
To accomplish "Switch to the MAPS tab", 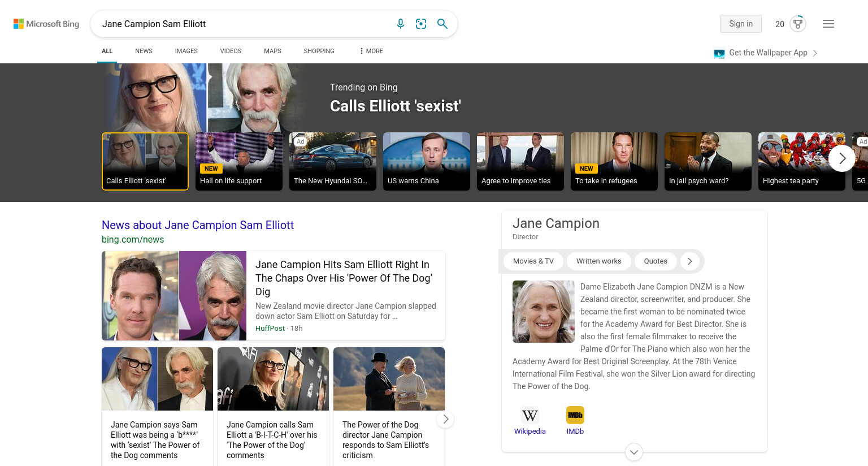I will [272, 51].
